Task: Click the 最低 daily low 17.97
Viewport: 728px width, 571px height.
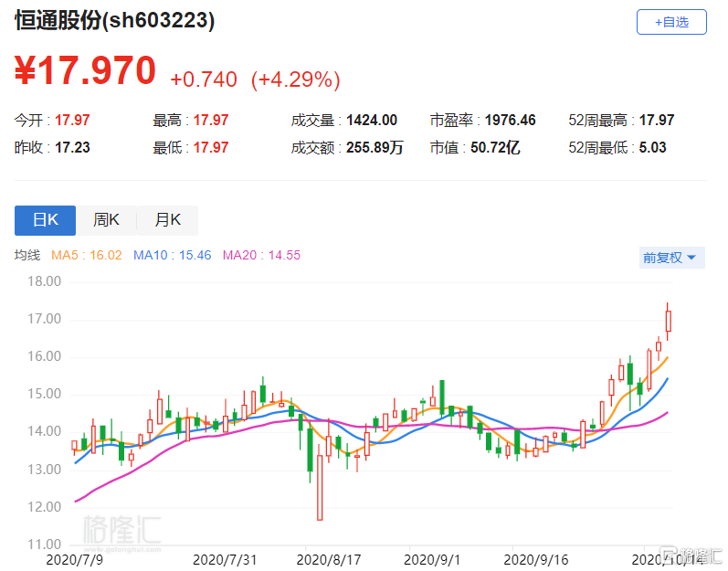Action: (211, 148)
